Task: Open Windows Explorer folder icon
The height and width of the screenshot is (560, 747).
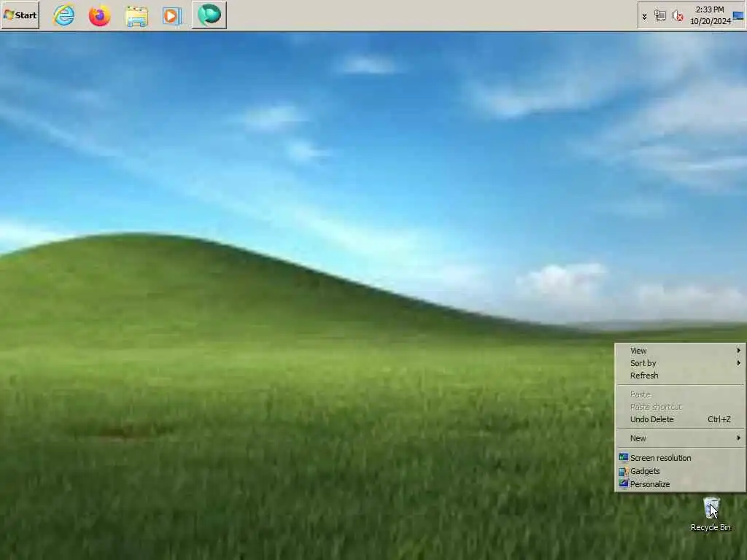Action: click(x=136, y=15)
